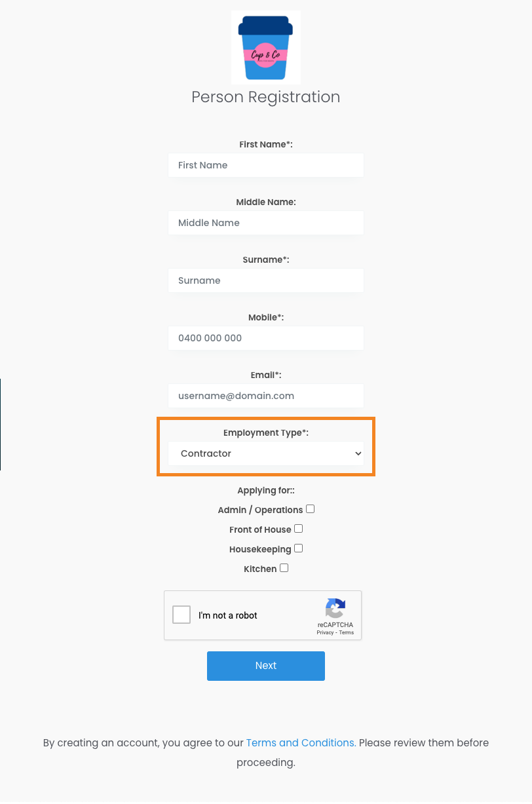532x804 pixels.
Task: Click the Cup & Co coffee cup logo
Action: pos(265,47)
